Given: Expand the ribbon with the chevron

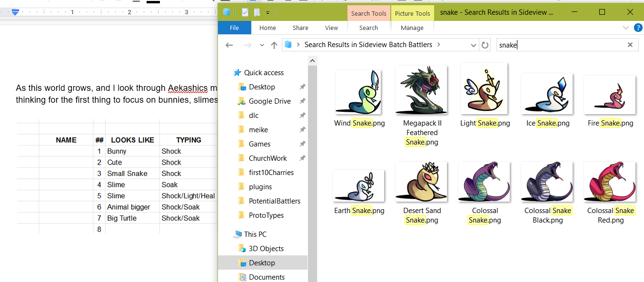Looking at the screenshot, I should (626, 28).
